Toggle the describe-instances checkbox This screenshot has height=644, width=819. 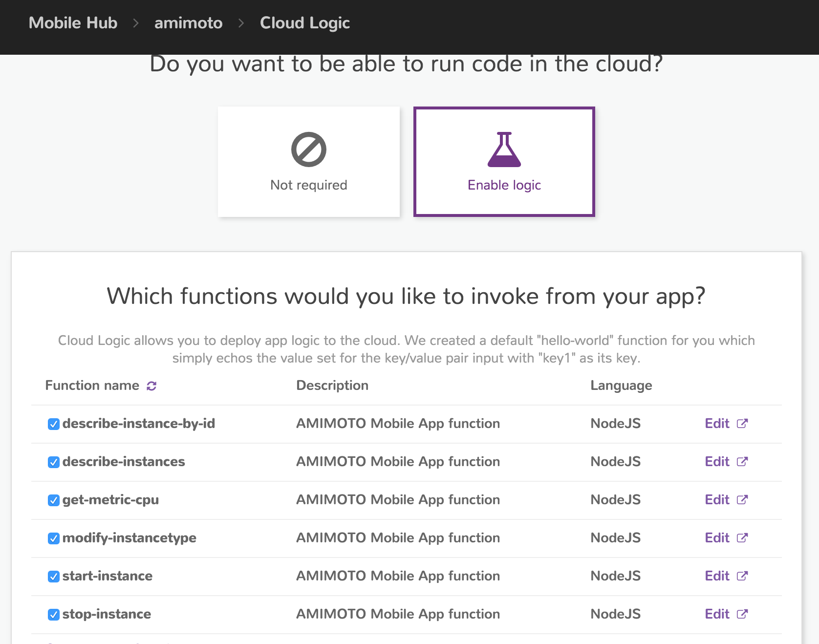point(54,462)
